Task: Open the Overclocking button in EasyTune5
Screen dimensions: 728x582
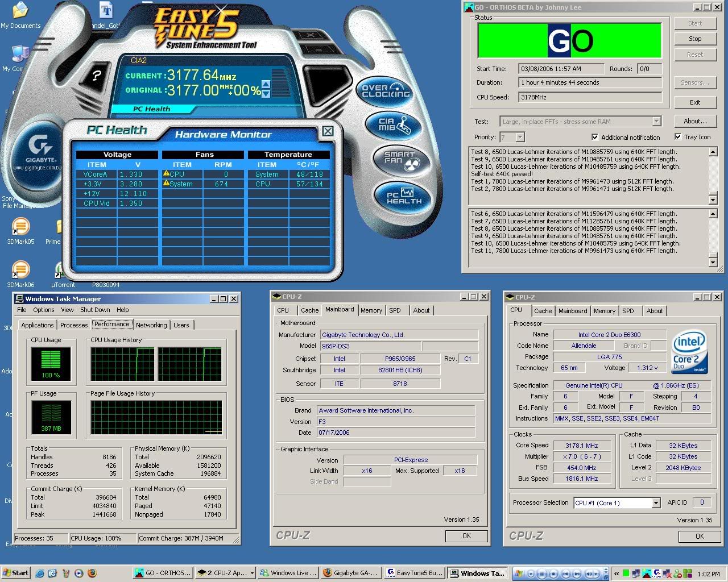Action: 386,91
